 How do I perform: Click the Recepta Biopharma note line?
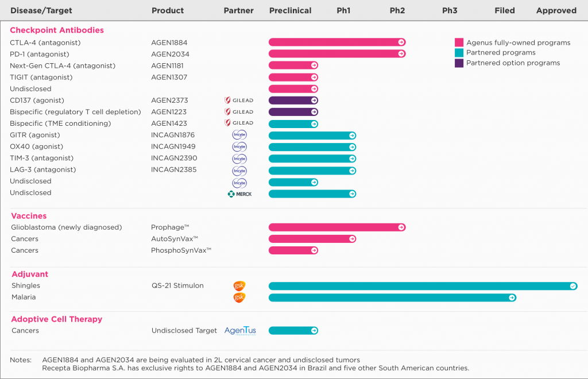256,368
